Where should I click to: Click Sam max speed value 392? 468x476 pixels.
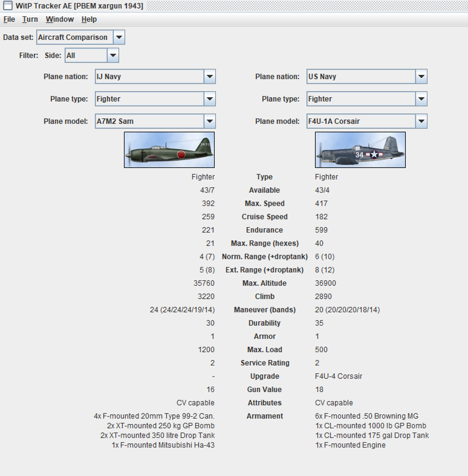tap(208, 203)
